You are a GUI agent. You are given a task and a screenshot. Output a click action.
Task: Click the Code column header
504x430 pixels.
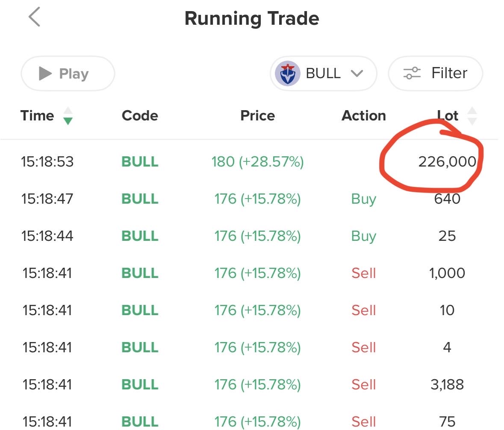point(140,116)
